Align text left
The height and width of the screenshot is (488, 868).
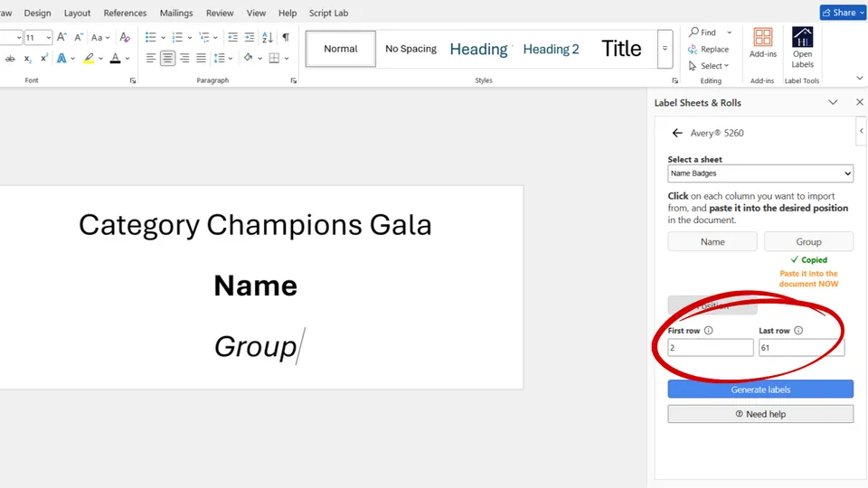pyautogui.click(x=151, y=58)
